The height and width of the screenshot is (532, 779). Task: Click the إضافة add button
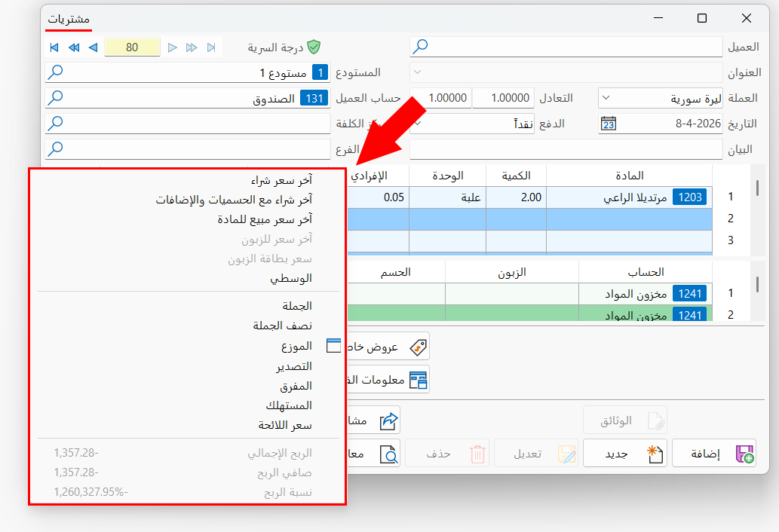714,453
